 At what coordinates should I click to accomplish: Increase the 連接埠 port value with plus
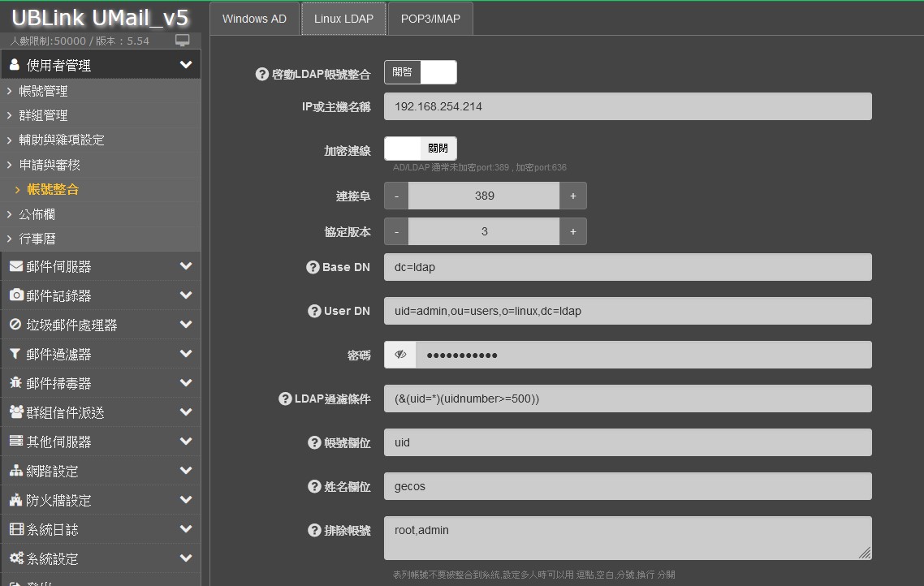[x=572, y=196]
